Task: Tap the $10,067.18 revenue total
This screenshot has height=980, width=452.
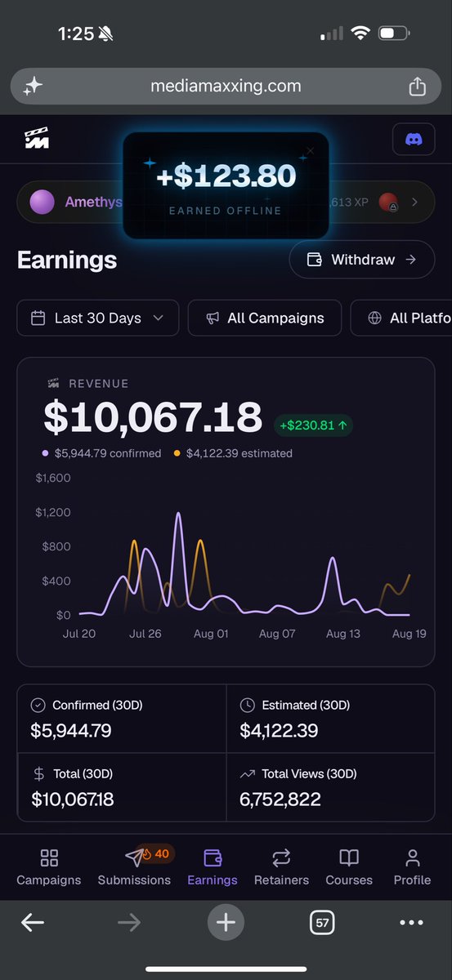Action: pyautogui.click(x=153, y=417)
